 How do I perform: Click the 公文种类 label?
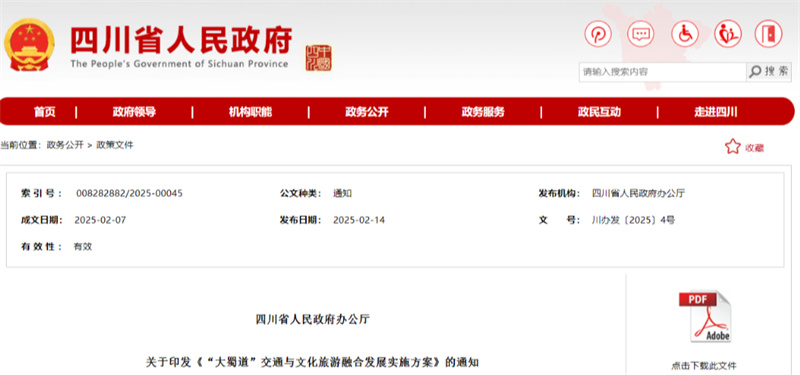tap(301, 193)
